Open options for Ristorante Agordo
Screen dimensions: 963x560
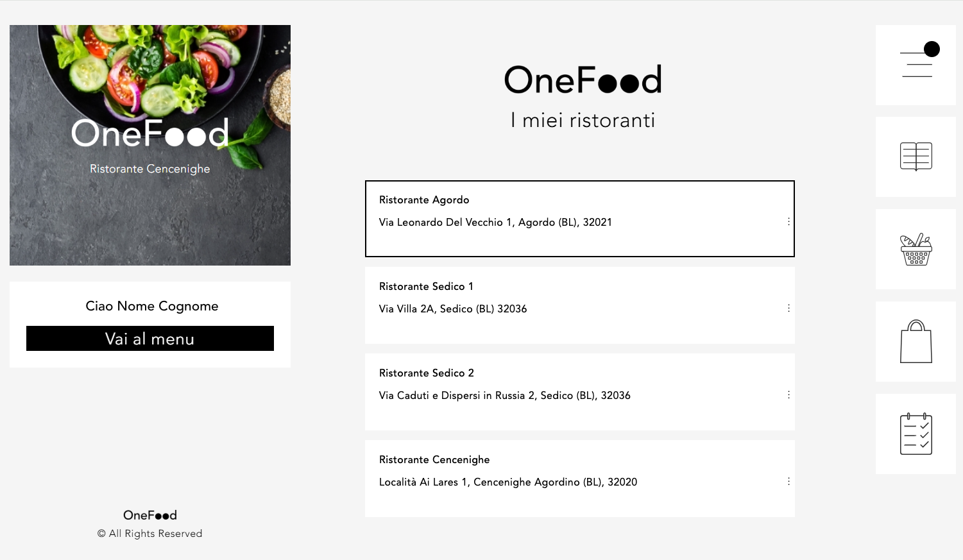(x=788, y=222)
